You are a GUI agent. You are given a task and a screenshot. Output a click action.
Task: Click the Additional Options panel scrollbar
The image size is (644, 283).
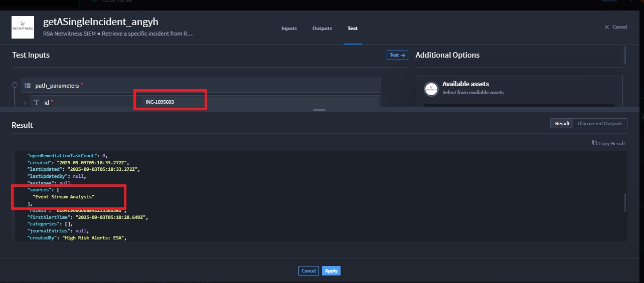(625, 55)
